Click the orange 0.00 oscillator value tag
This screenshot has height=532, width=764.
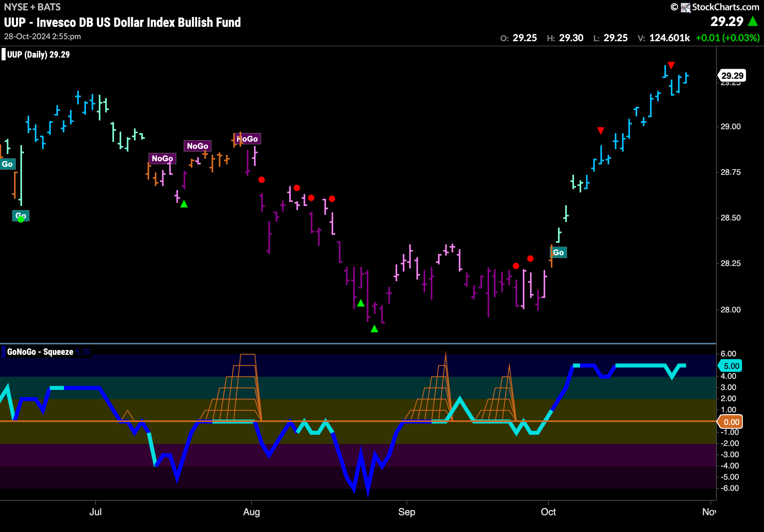731,422
